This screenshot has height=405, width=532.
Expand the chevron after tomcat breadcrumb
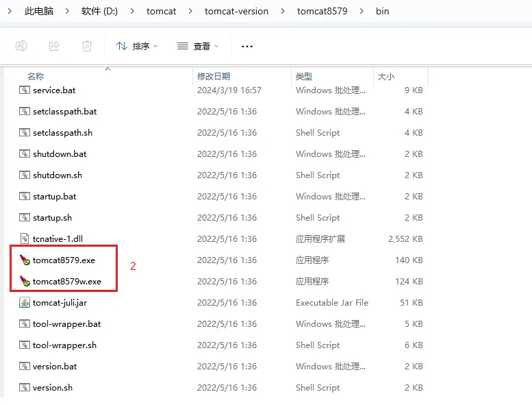[x=190, y=11]
